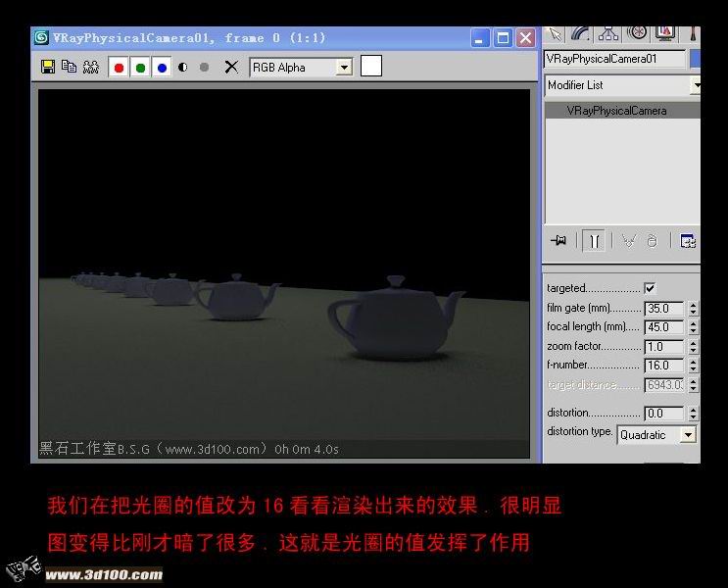Open Configure Modifier Sets icon
The image size is (728, 588).
(x=688, y=241)
